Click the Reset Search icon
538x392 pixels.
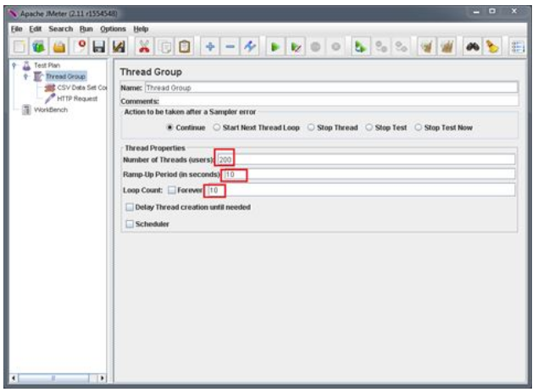tap(492, 47)
